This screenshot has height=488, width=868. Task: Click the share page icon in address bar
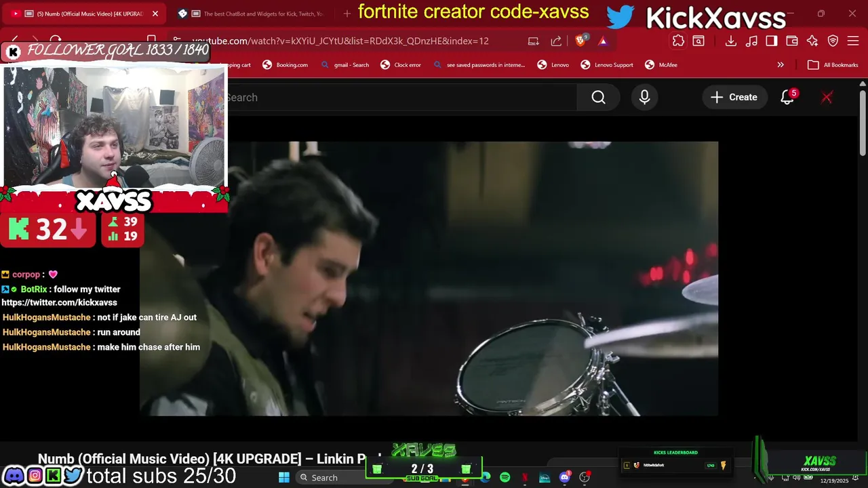pyautogui.click(x=556, y=41)
